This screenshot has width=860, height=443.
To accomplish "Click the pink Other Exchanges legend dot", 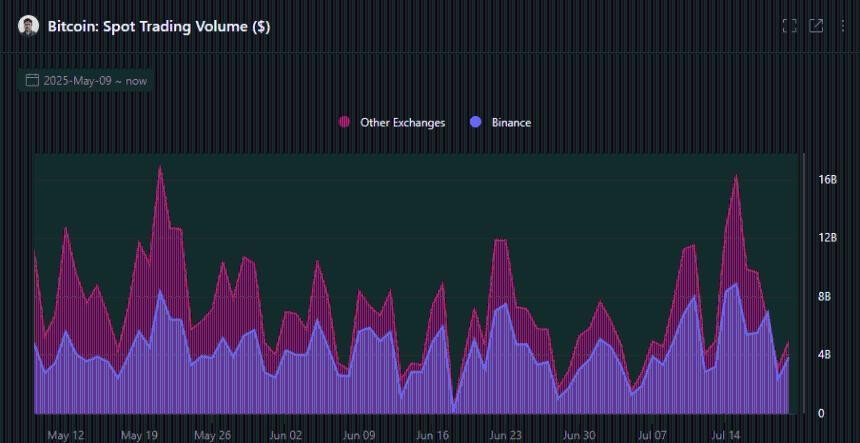I will pos(345,122).
